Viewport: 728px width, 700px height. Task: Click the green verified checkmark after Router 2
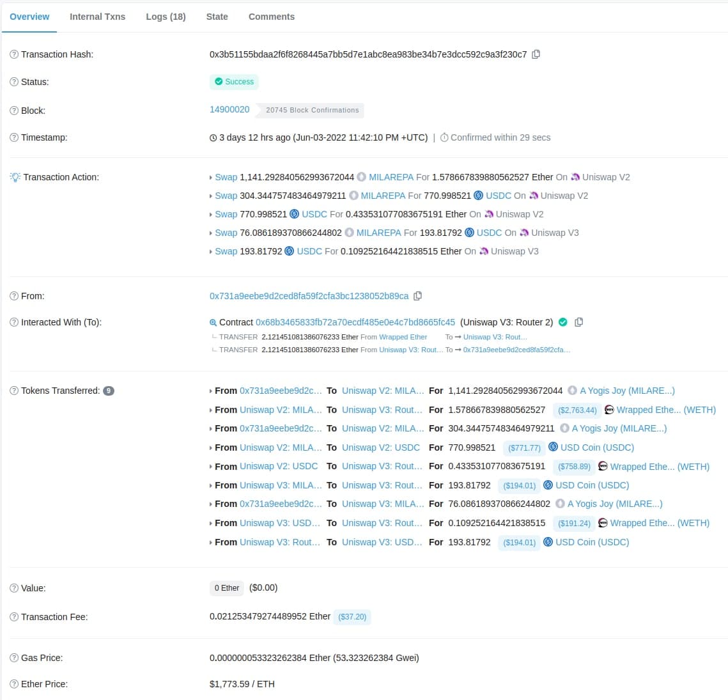(562, 322)
